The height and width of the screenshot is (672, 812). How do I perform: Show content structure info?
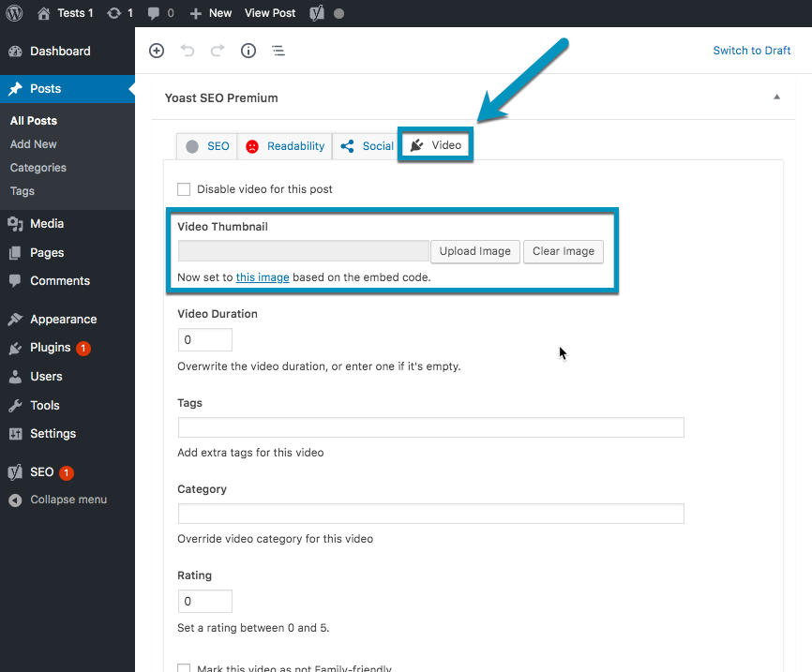point(248,51)
